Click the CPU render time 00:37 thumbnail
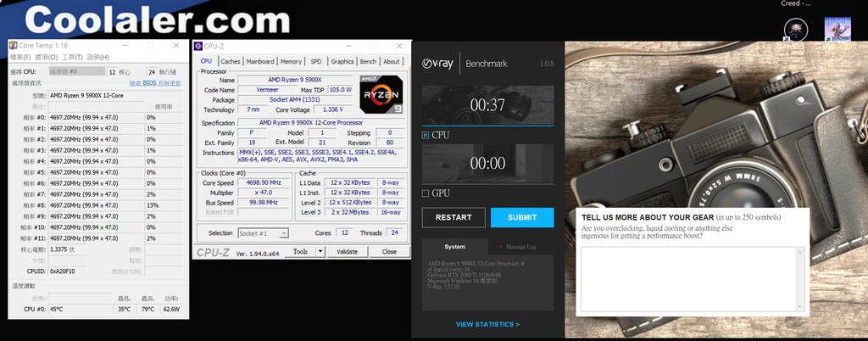868x341 pixels. [x=487, y=105]
